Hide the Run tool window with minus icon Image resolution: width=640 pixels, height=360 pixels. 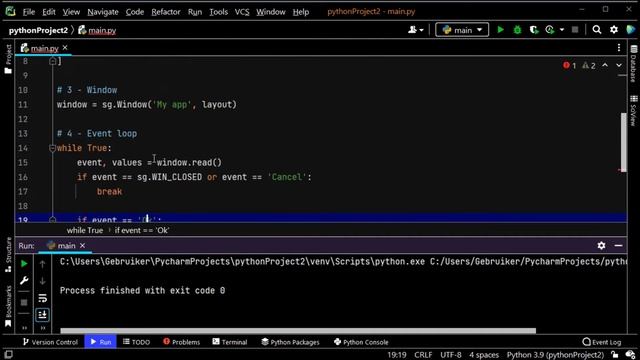[x=618, y=245]
